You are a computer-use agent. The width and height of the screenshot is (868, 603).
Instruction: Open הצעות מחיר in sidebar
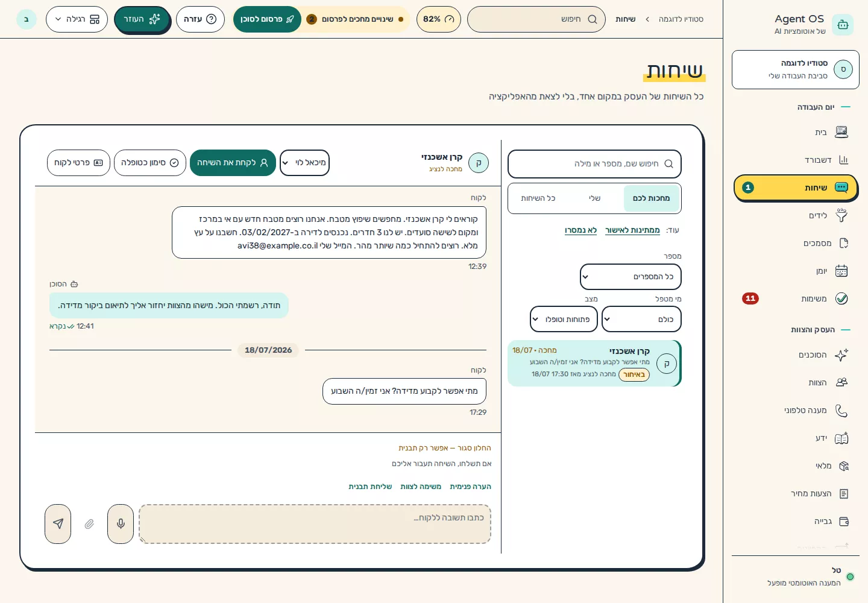tap(796, 493)
